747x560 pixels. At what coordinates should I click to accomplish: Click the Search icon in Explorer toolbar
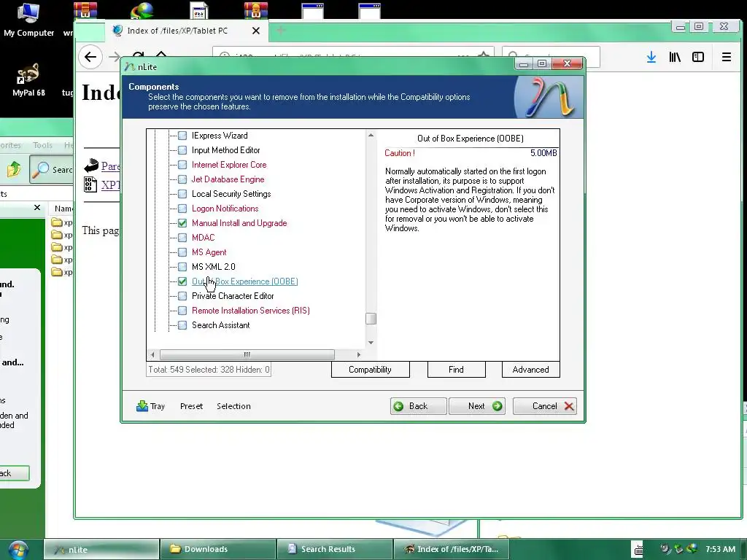41,169
